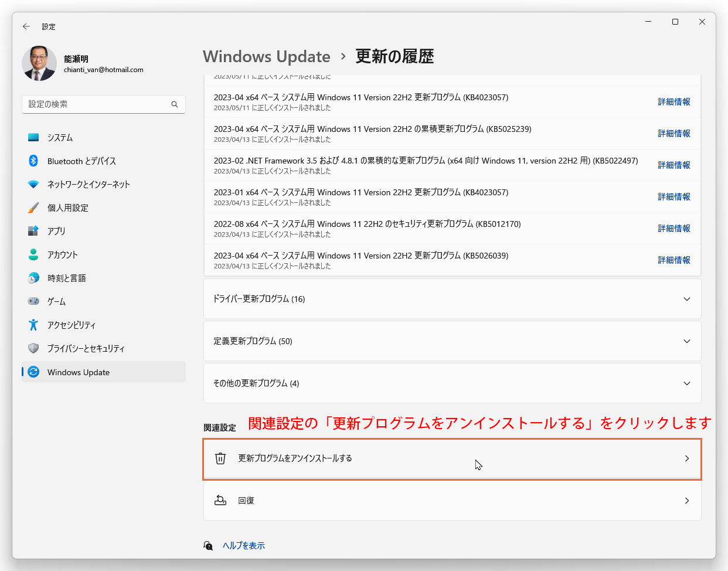Image resolution: width=728 pixels, height=571 pixels.
Task: Click the help icon beside ヘルプを表示
Action: coord(208,546)
